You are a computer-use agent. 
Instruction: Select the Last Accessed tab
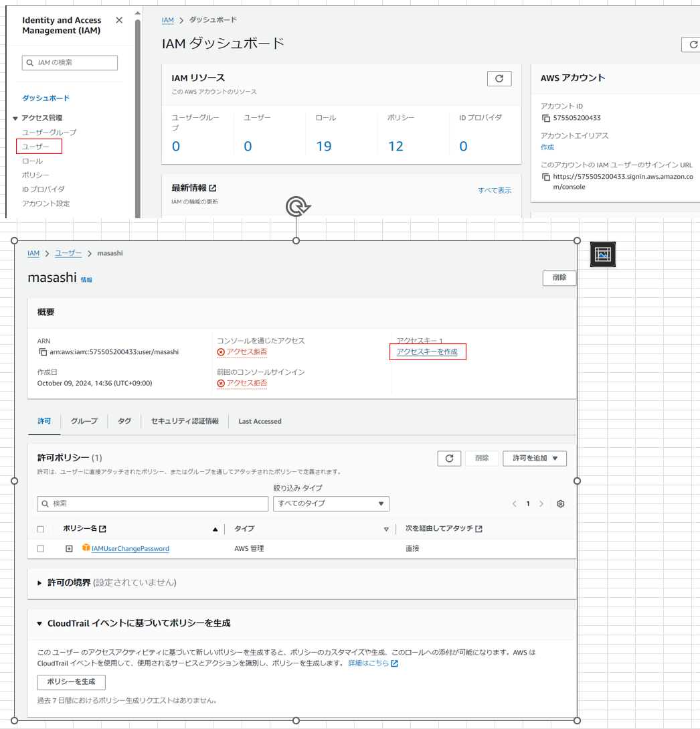[x=260, y=421]
